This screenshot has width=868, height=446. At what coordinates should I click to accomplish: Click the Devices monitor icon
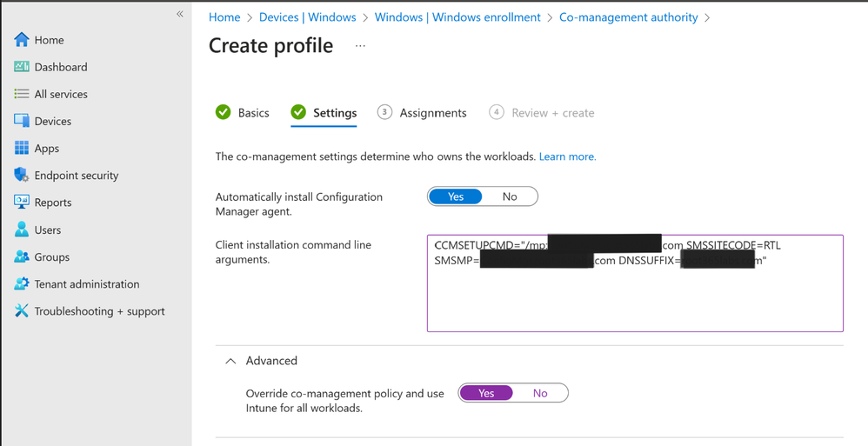[22, 121]
